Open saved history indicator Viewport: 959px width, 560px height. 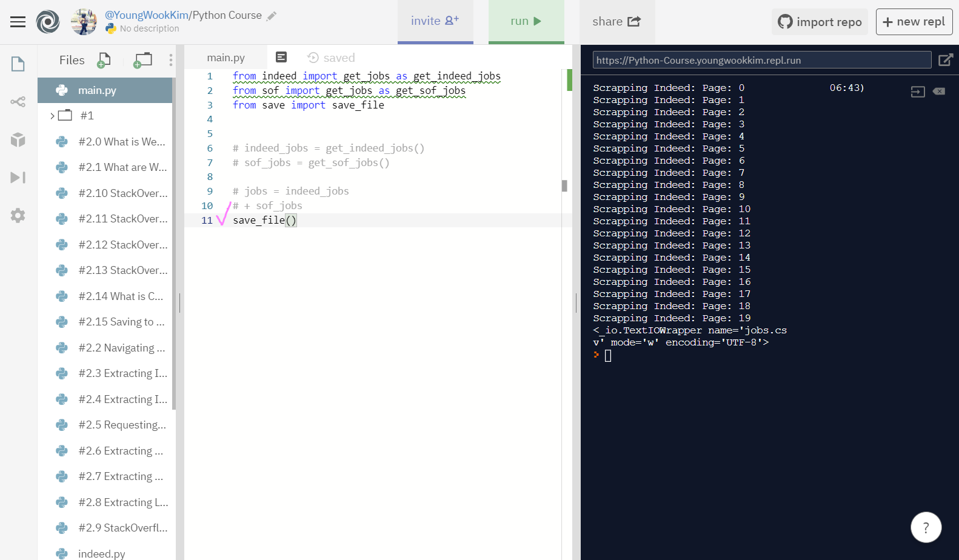click(331, 58)
